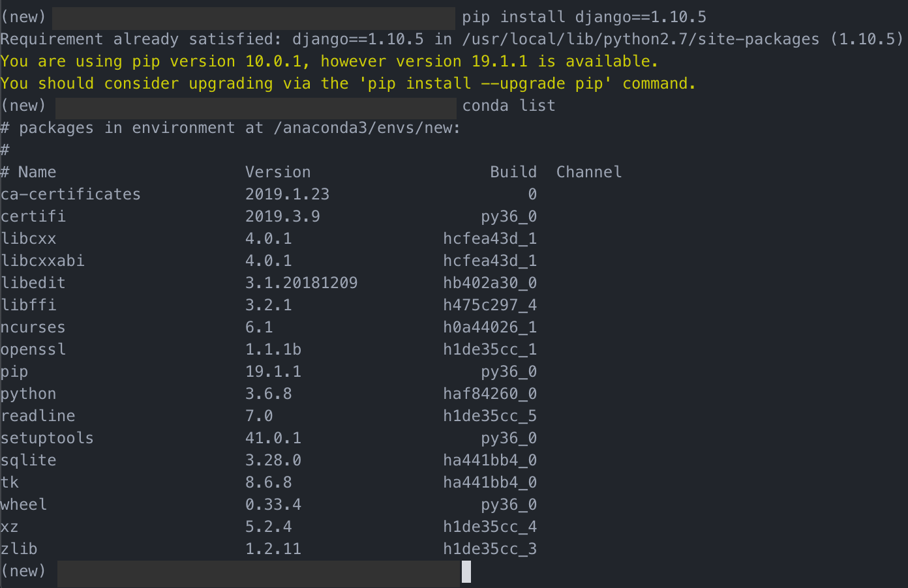Click the '/anaconda3/envs/new:' environment path

367,128
